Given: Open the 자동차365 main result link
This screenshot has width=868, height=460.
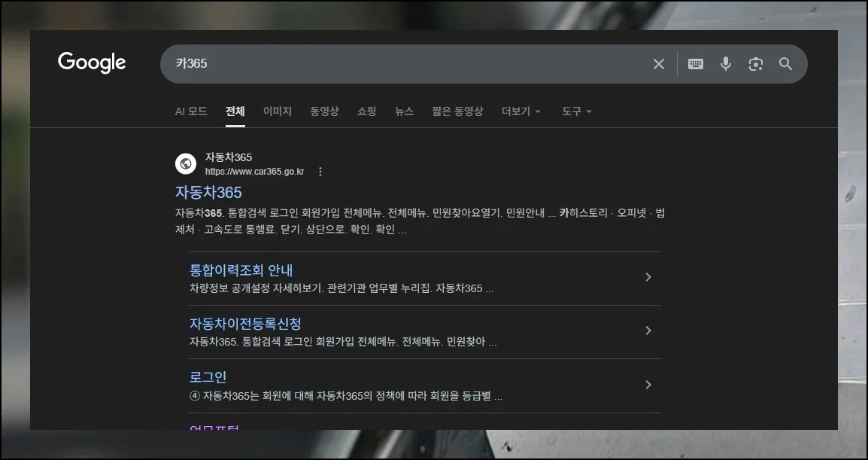Looking at the screenshot, I should 208,193.
